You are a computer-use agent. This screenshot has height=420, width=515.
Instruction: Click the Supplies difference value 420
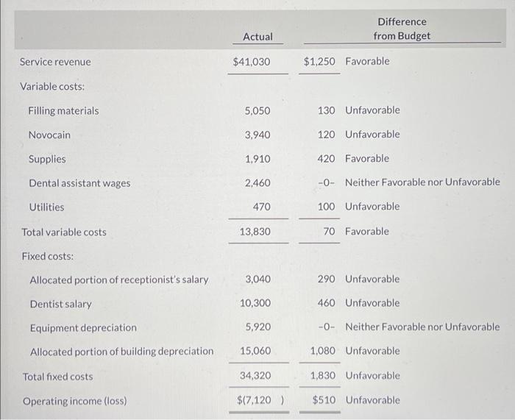coord(327,159)
